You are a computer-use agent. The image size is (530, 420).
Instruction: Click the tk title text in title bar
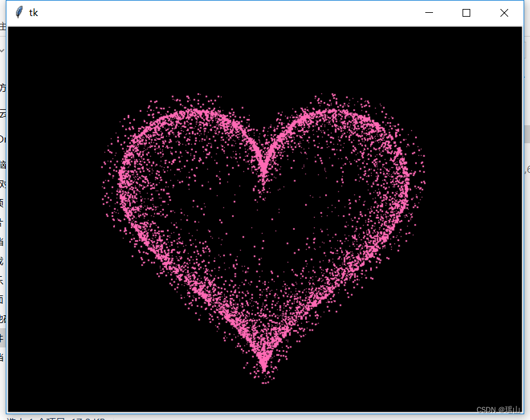(33, 12)
